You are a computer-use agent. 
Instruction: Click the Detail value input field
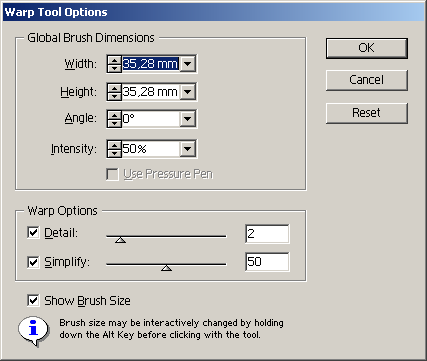tap(267, 234)
